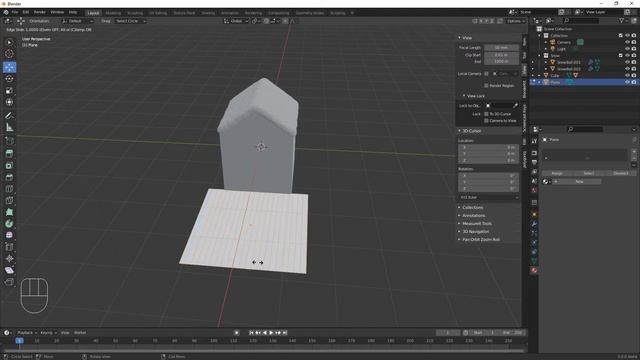Select the Edge Slide tool
The width and height of the screenshot is (640, 360).
tap(9, 247)
